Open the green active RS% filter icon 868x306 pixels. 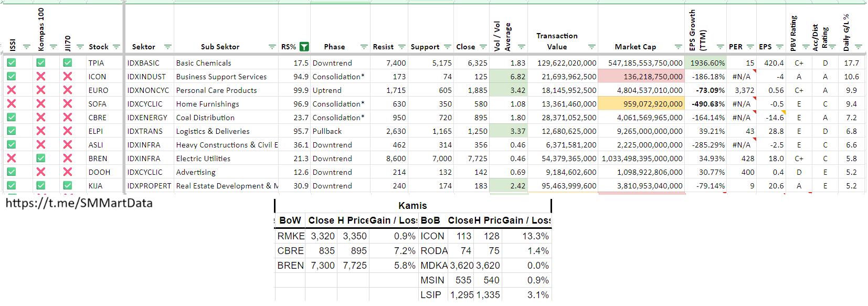[304, 47]
